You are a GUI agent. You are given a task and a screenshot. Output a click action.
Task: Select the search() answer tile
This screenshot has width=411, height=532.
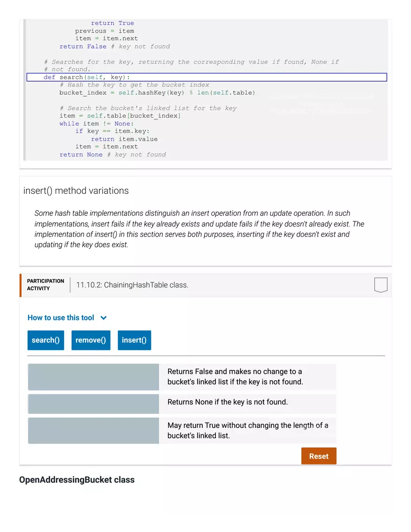click(x=45, y=340)
